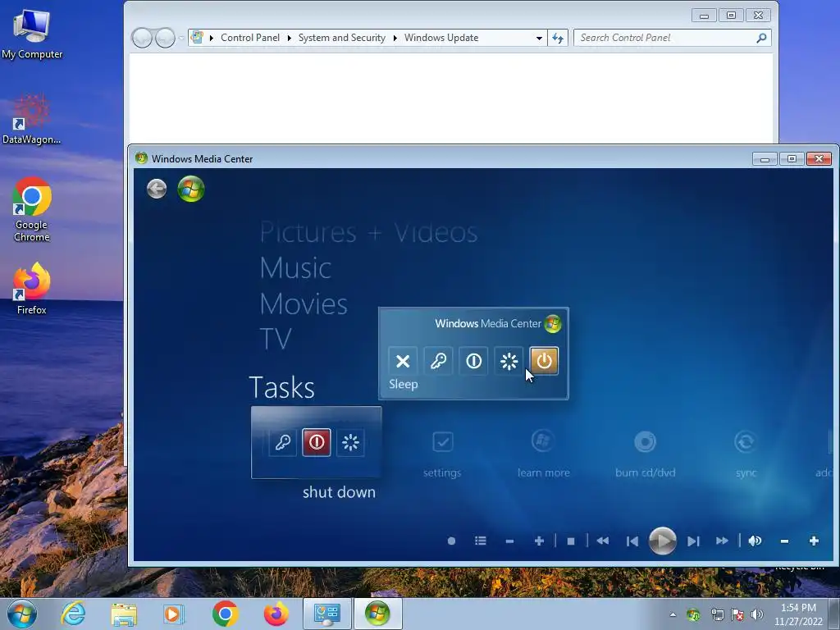Click system tray volume speaker icon

pos(757,614)
